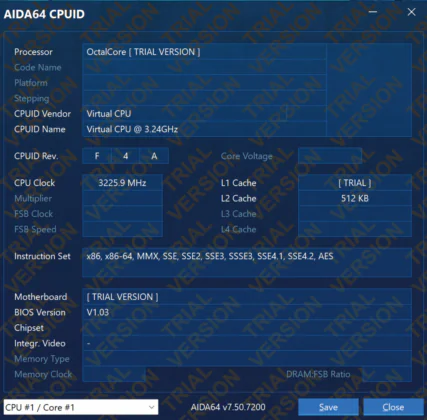This screenshot has height=420, width=427.
Task: Open the CPU #1 / Core #1 dropdown
Action: point(81,407)
